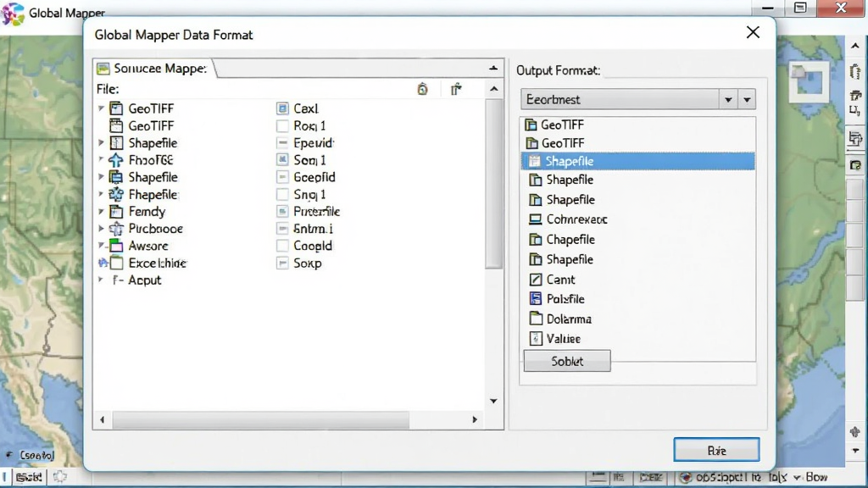The height and width of the screenshot is (488, 868).
Task: Click the Valuee page icon
Action: point(535,339)
